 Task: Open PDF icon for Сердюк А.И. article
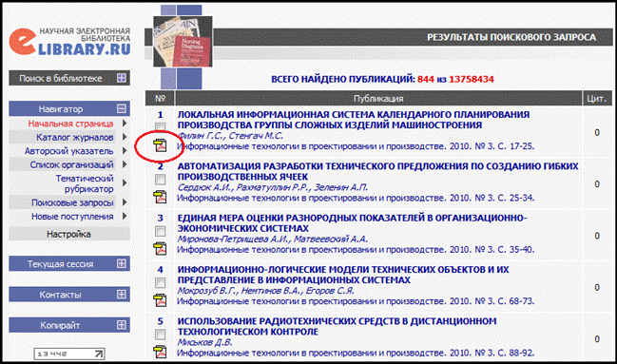[x=160, y=197]
